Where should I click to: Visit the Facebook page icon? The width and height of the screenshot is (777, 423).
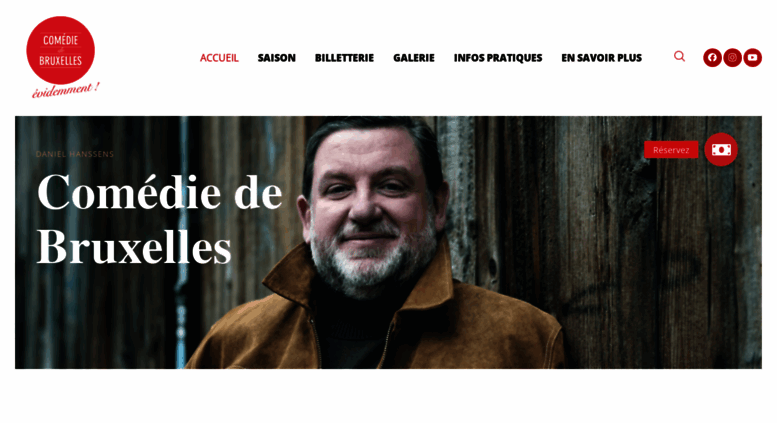tap(712, 57)
